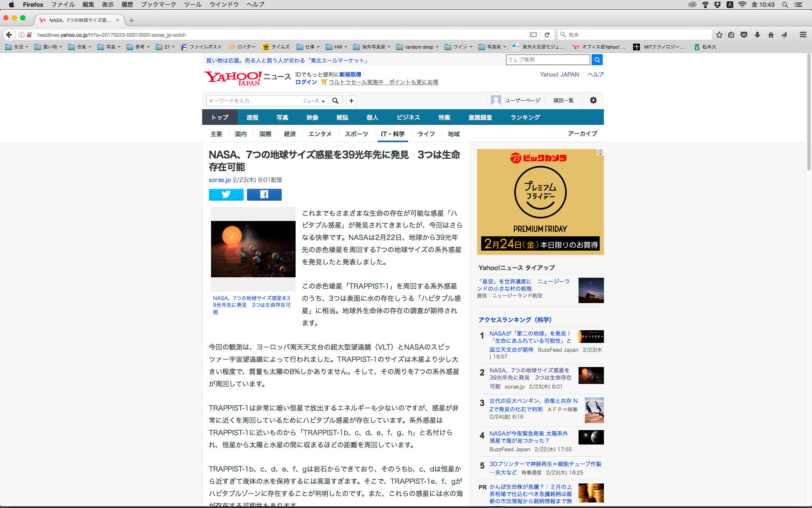Bookmark this page with star icon
Screen dimensions: 812x508
tap(719, 35)
